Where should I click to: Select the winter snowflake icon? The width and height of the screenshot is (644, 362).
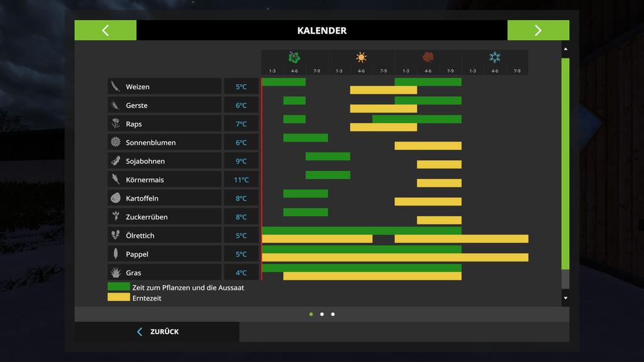(495, 57)
